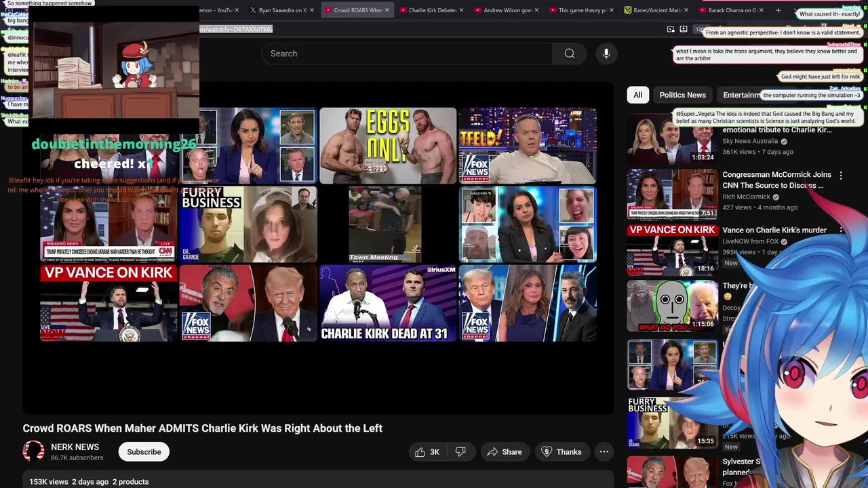Screen dimensions: 868x488
Task: Open options for Congressman McCormick video
Action: coord(841,176)
